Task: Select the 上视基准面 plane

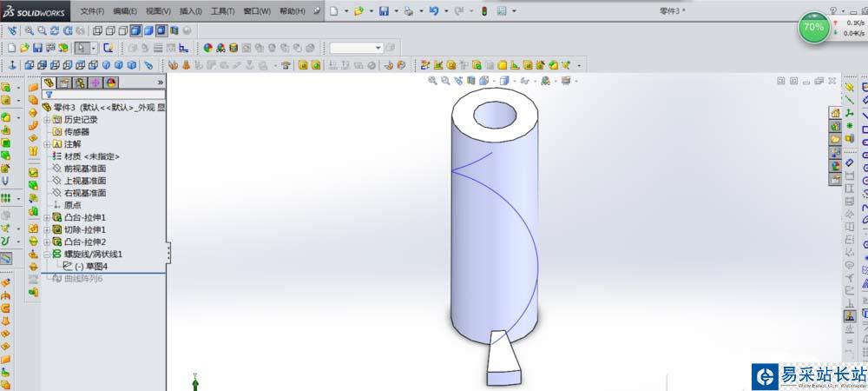Action: [x=85, y=181]
